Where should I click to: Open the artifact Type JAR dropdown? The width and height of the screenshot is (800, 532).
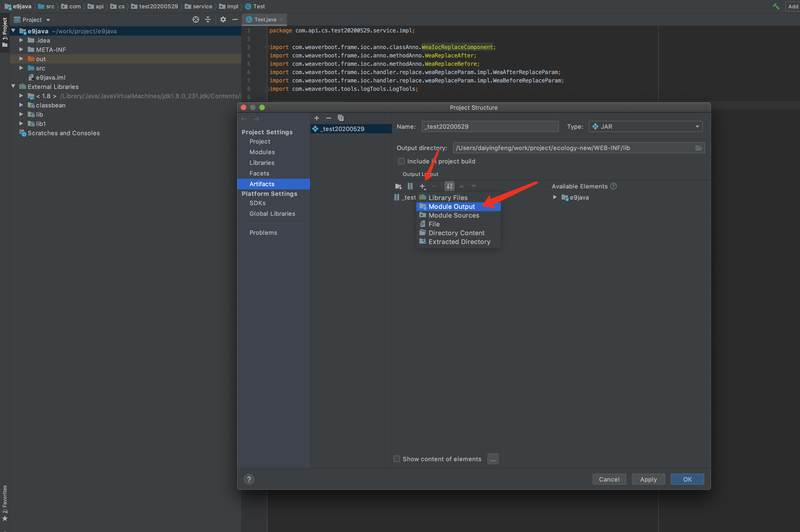click(645, 127)
